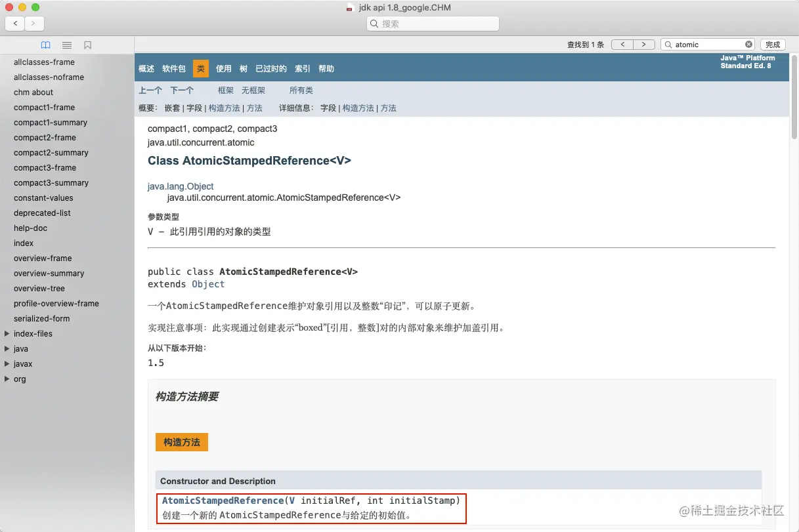The width and height of the screenshot is (799, 532).
Task: Click the magnifier in the find field
Action: click(668, 45)
